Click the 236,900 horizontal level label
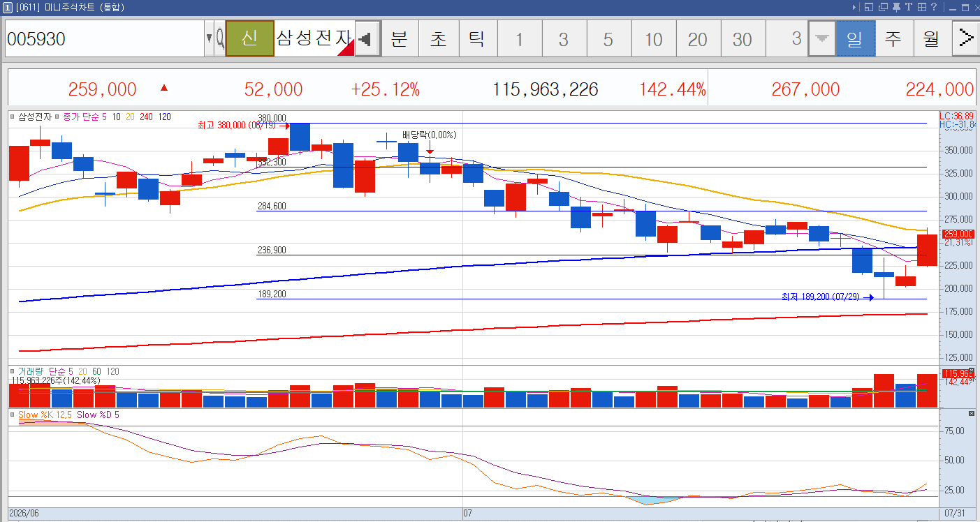 coord(272,251)
